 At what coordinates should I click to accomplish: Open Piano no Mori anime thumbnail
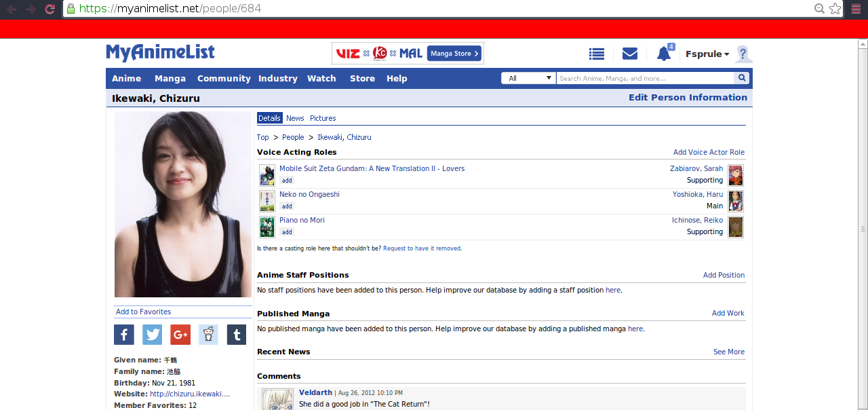click(x=267, y=227)
